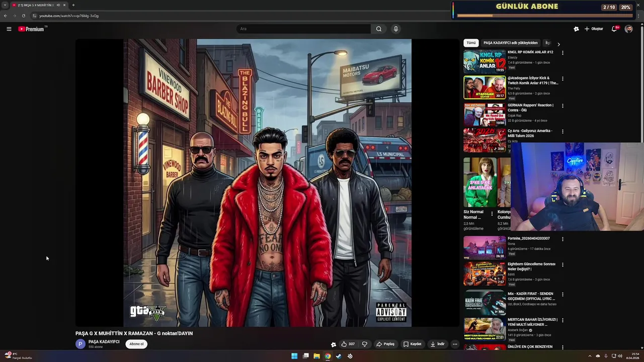Open new tab with plus button
The height and width of the screenshot is (362, 644).
coord(73,5)
